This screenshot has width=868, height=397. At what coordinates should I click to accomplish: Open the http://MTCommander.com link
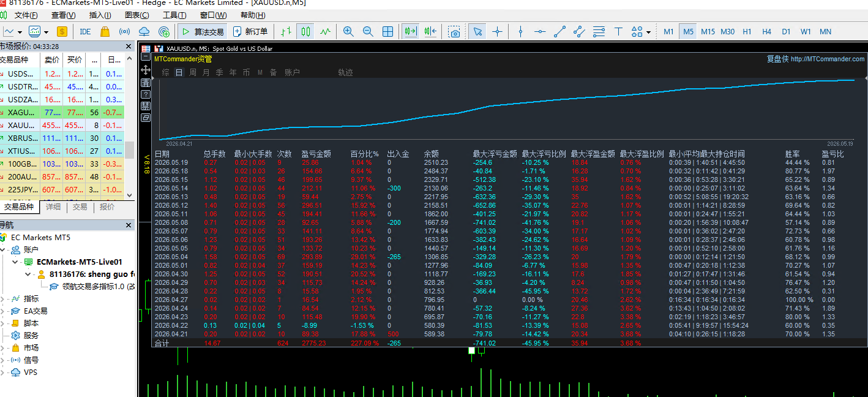[x=828, y=59]
